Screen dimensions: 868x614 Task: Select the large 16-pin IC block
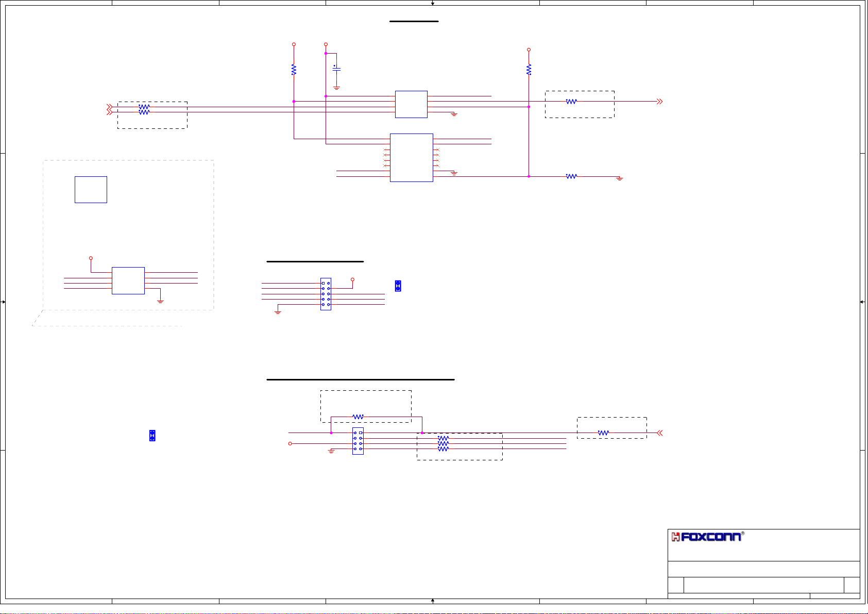point(411,158)
